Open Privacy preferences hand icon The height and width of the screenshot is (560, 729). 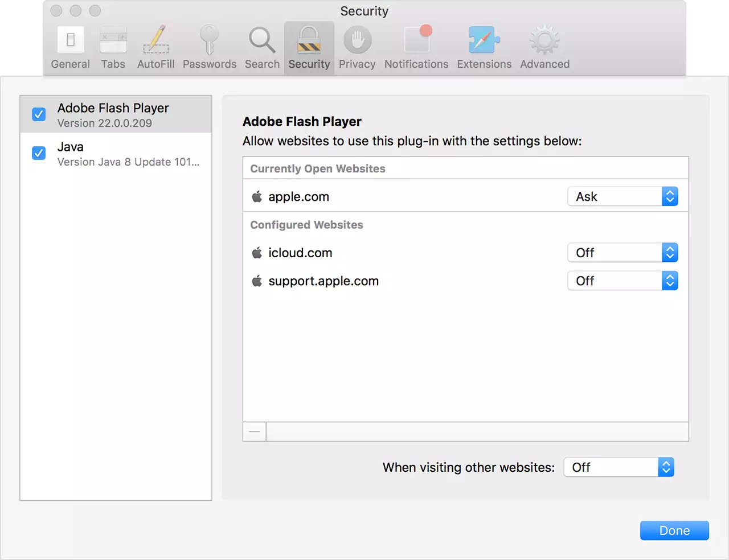click(357, 40)
